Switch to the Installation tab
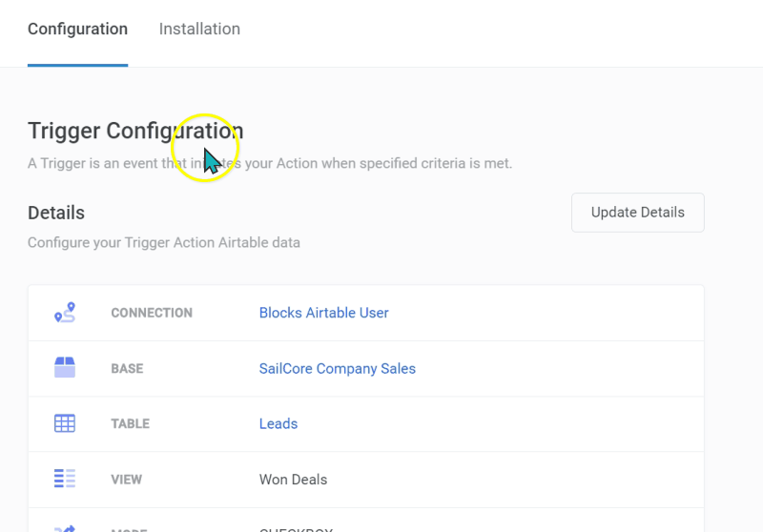This screenshot has width=763, height=532. pos(199,29)
